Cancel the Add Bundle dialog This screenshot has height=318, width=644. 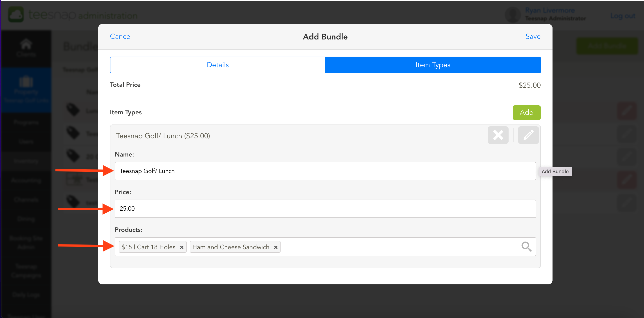coord(121,37)
